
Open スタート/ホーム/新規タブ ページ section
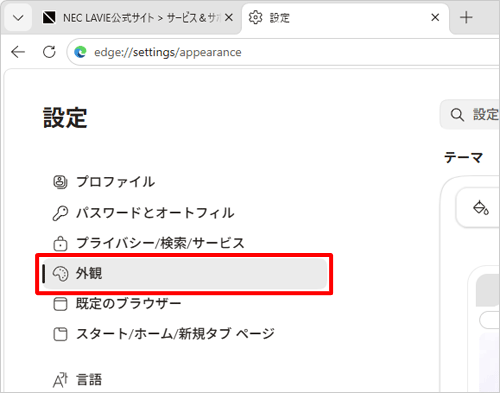(185, 334)
